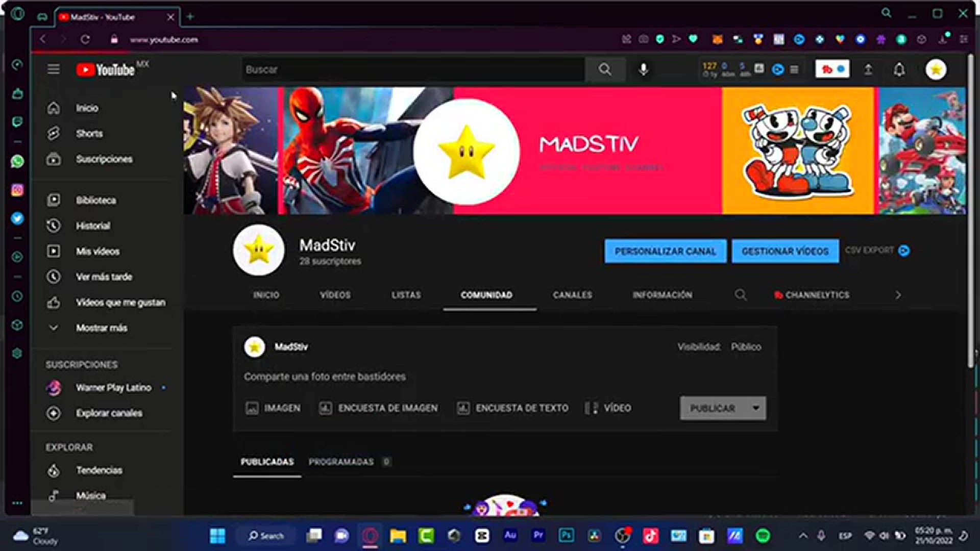Click the Buscar search field
This screenshot has width=980, height=551.
[x=413, y=69]
